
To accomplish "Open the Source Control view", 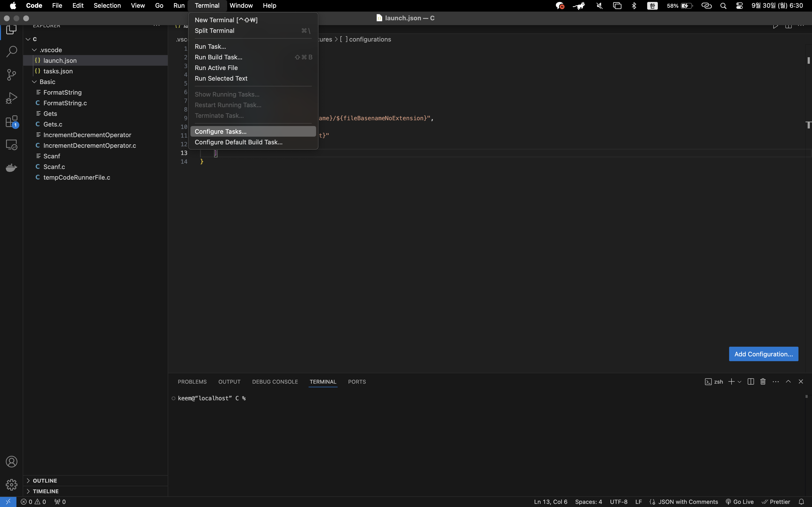I will pyautogui.click(x=11, y=75).
